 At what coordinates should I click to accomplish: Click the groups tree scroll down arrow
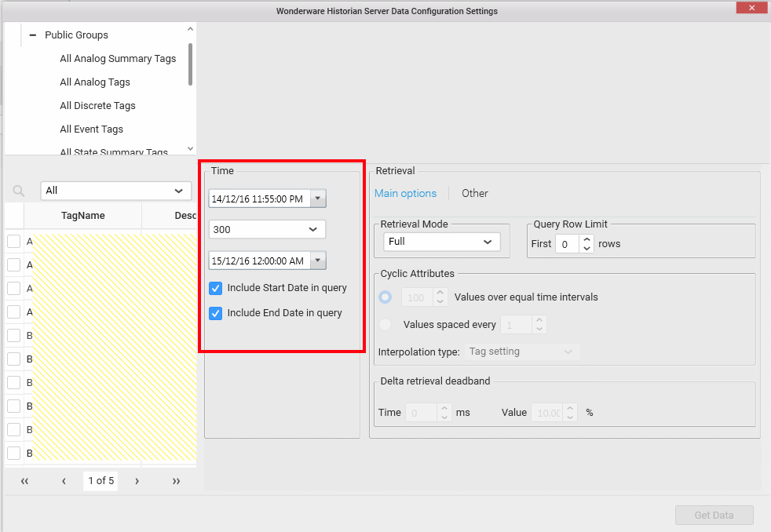coord(190,148)
